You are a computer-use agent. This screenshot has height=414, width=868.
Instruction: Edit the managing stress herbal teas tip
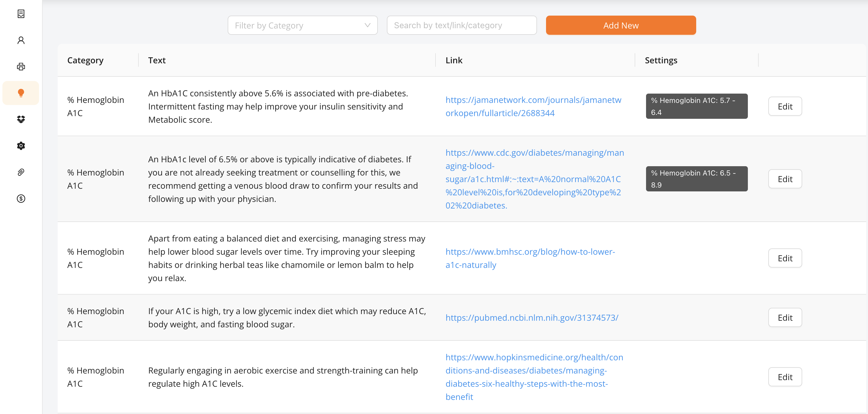pyautogui.click(x=785, y=258)
